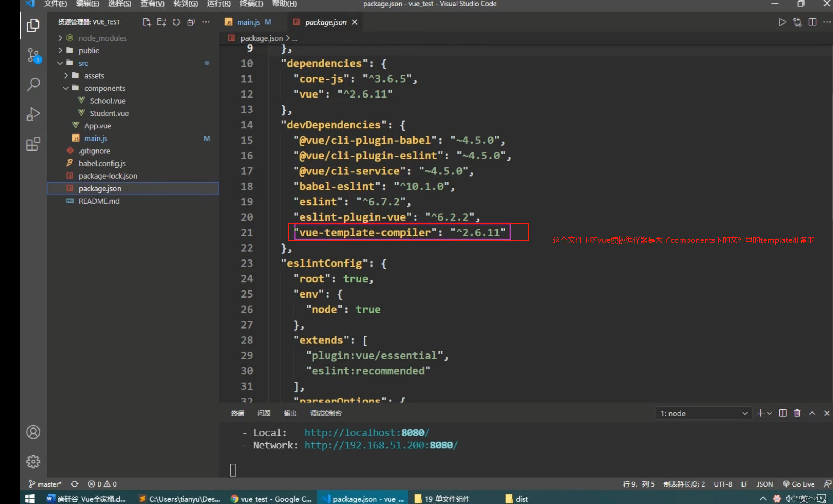
Task: Kill the terminal with trash icon
Action: 797,413
